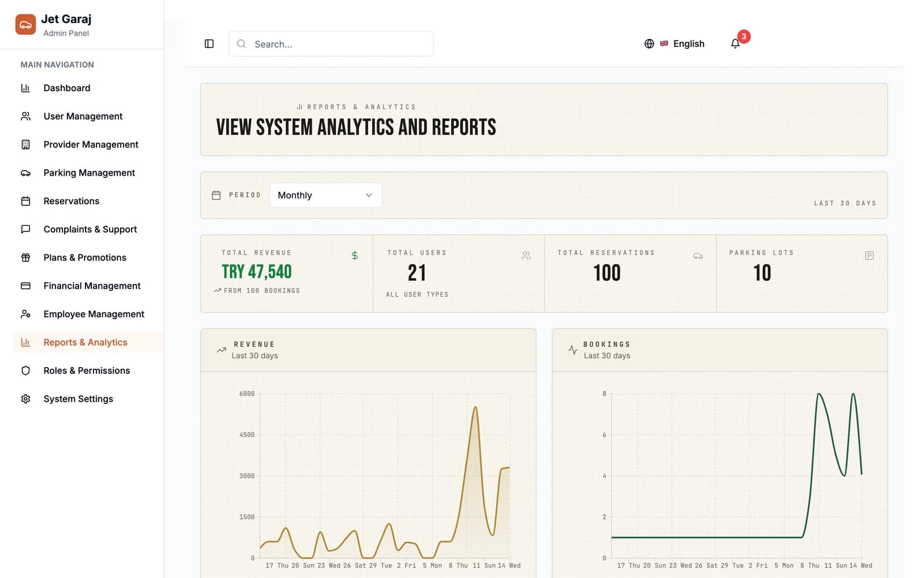The image size is (924, 578).
Task: Click the calendar icon beside Period
Action: (216, 195)
